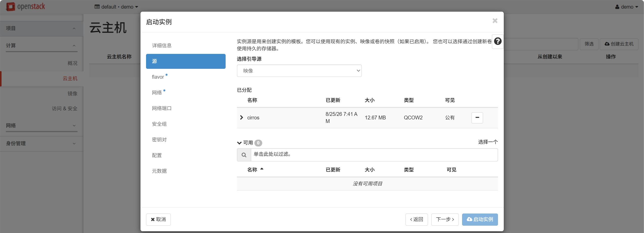Close the launch instance dialog
Screen dimensions: 644x233
(495, 21)
